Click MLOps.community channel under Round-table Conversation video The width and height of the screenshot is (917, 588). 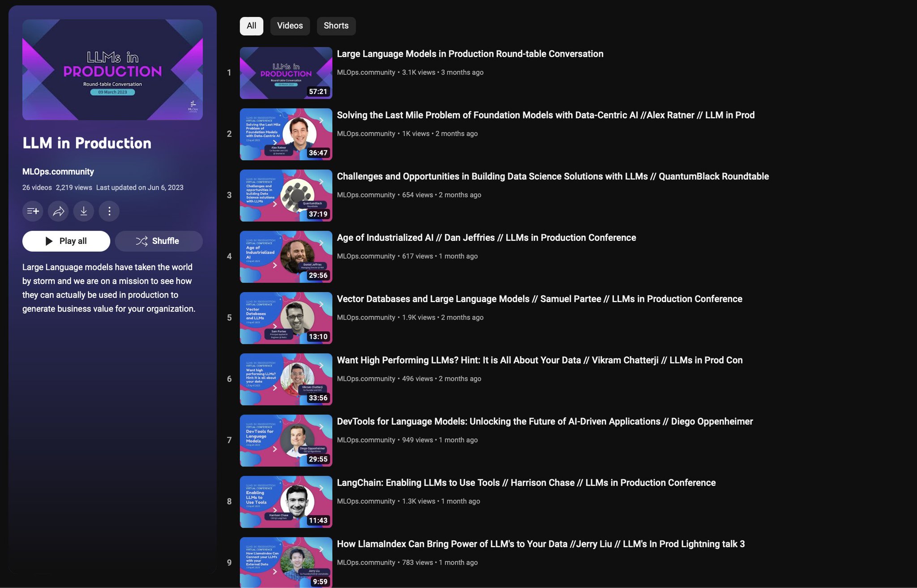[x=366, y=72]
